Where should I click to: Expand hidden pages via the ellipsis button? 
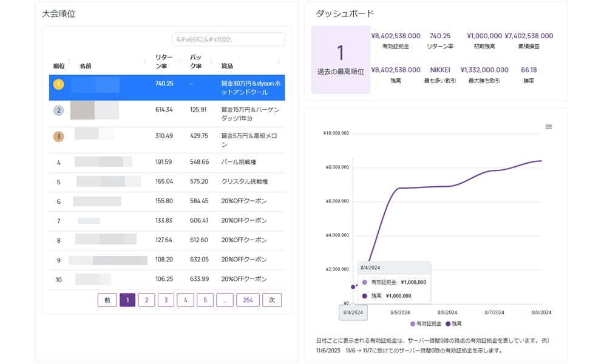[225, 300]
